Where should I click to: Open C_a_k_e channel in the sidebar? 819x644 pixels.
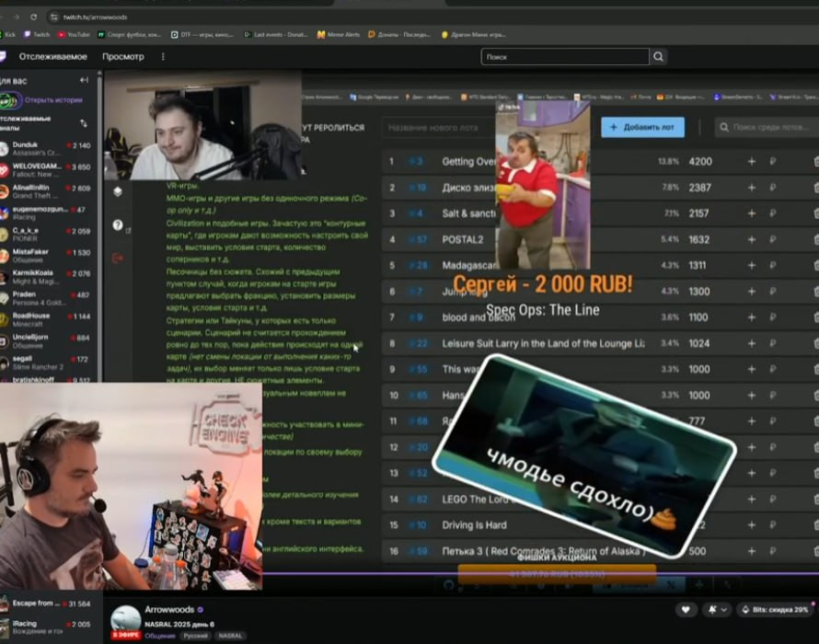46,234
